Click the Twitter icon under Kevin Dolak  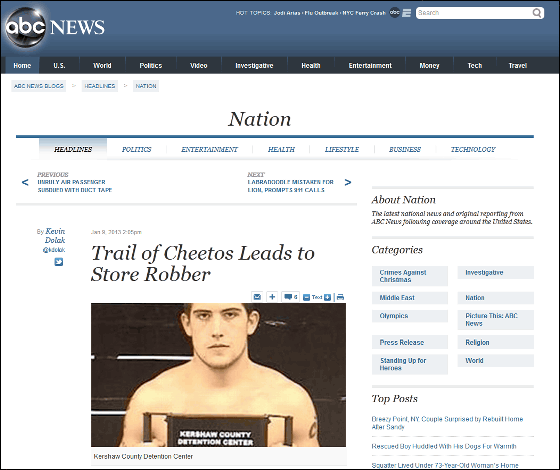tap(59, 262)
